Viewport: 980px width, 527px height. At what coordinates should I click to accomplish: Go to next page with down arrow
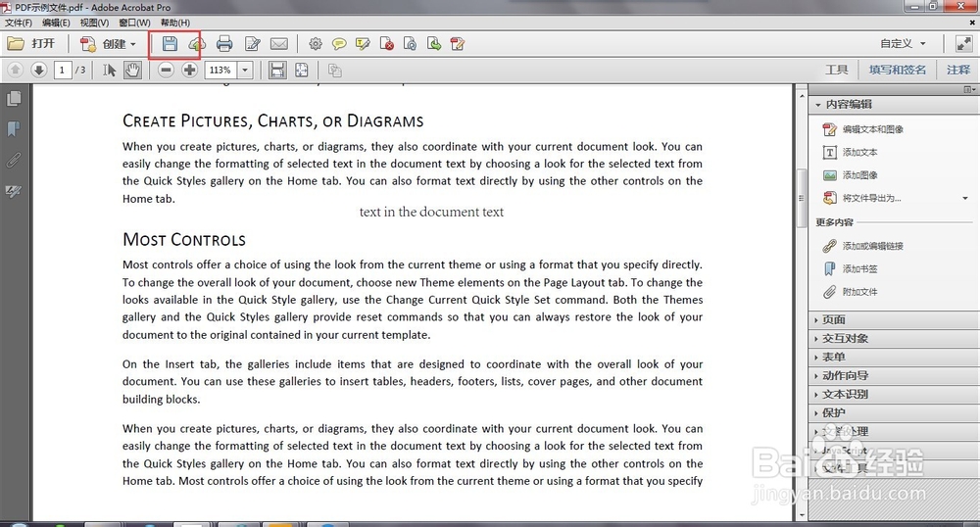pos(39,70)
